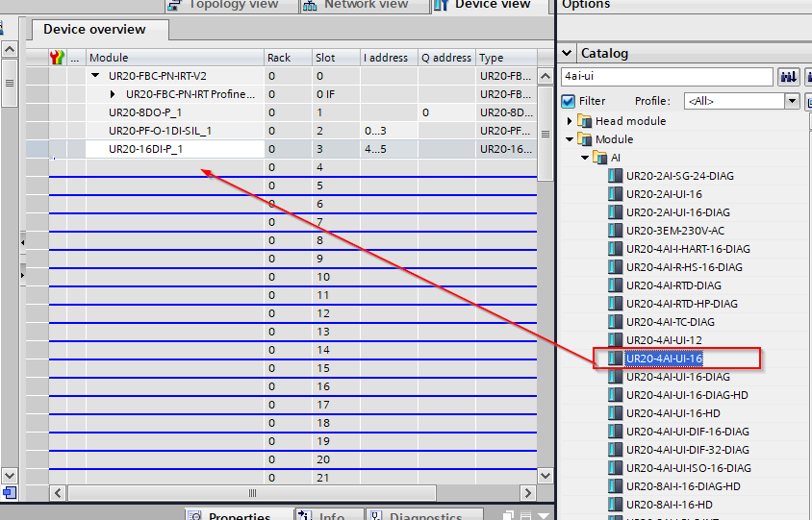Click the left pane scroll up arrow

click(x=10, y=50)
